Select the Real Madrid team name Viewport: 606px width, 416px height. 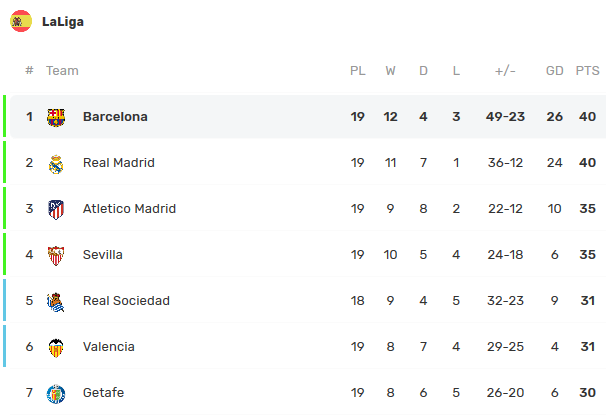(118, 163)
